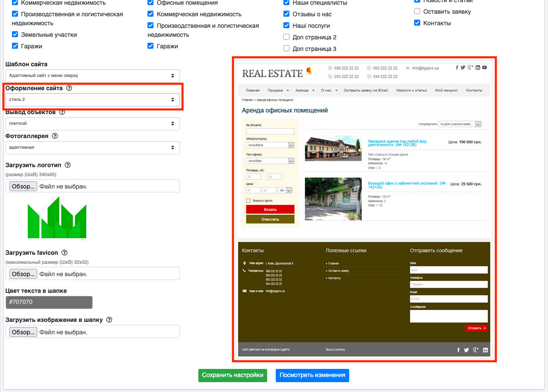Expand the Оформление сайта style dropdown
The image size is (548, 392).
coord(92,100)
